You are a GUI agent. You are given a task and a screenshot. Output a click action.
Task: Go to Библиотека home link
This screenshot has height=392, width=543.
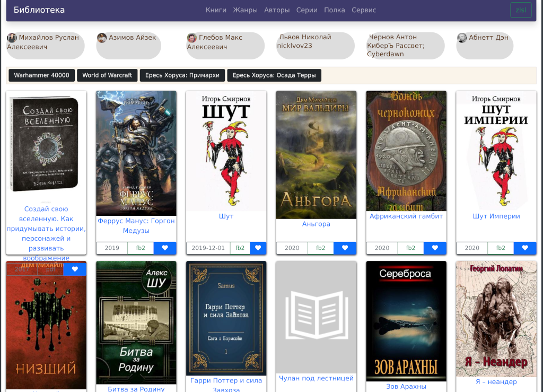39,10
